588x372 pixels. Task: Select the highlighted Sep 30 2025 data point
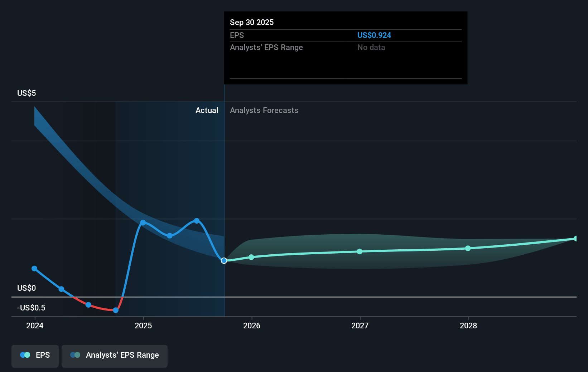click(x=224, y=261)
